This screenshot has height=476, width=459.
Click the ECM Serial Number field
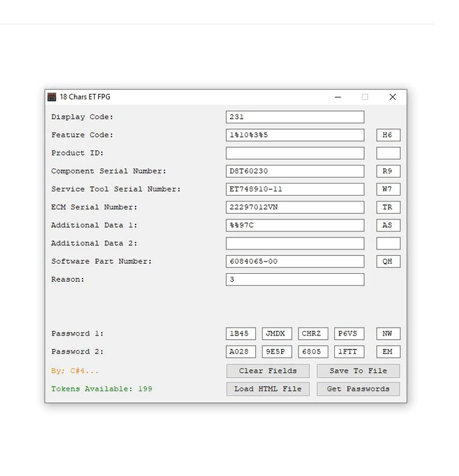click(x=295, y=207)
